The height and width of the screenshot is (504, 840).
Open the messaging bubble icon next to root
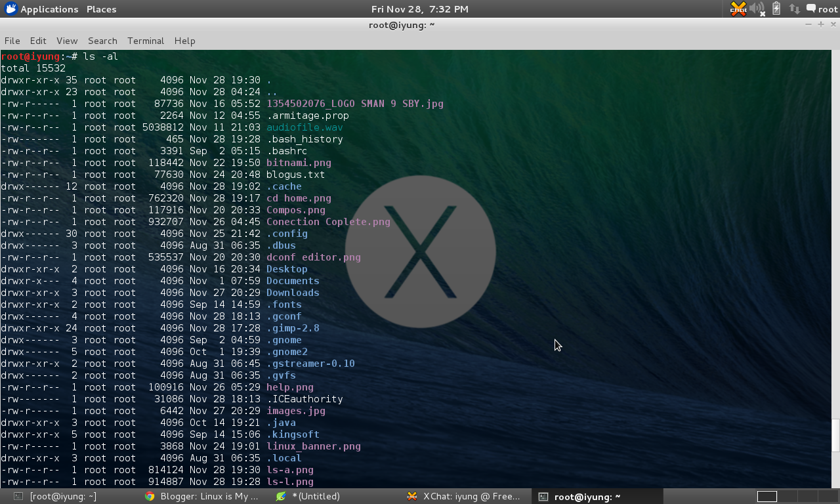[810, 9]
